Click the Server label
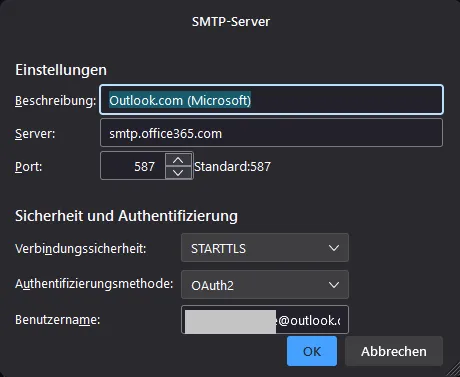This screenshot has height=377, width=460. [35, 134]
